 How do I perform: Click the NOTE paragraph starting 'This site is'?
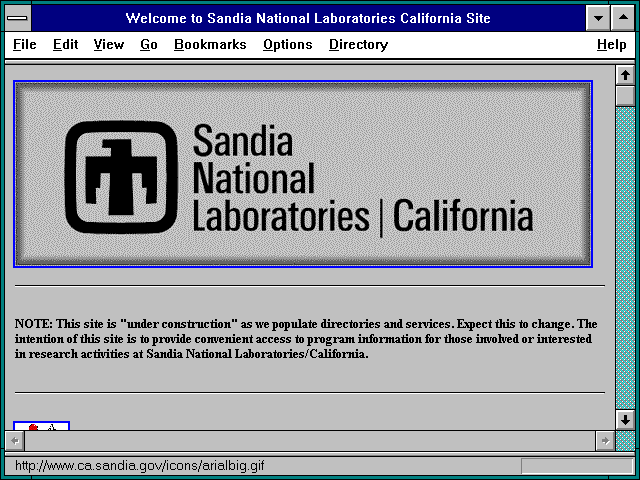(306, 339)
